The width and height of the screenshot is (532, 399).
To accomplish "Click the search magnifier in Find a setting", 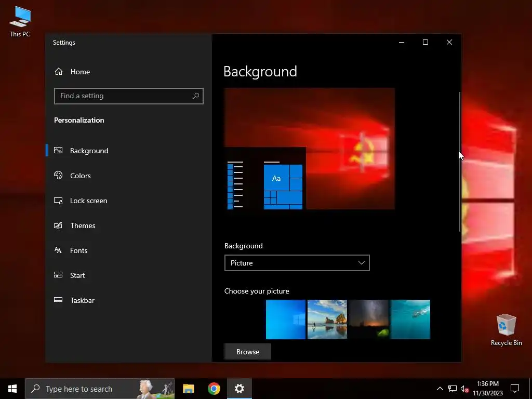I will 196,96.
